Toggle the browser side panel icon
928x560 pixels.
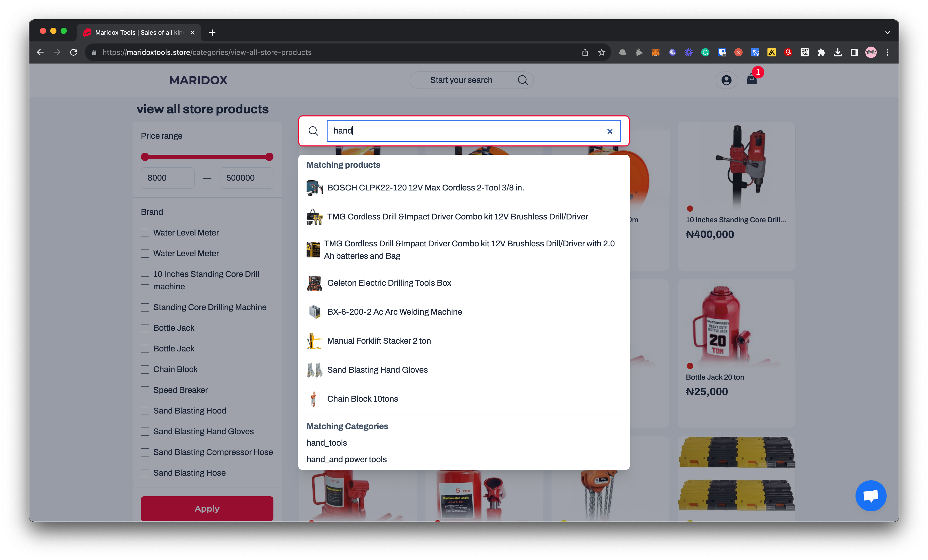point(854,52)
